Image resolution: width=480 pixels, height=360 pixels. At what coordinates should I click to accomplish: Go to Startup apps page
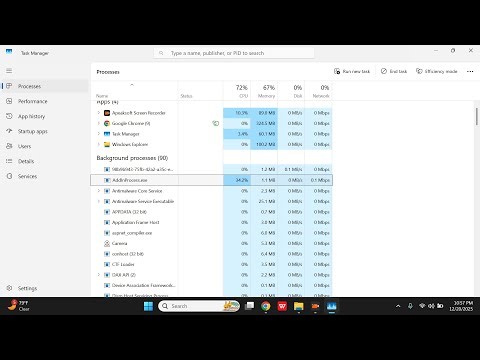45,131
